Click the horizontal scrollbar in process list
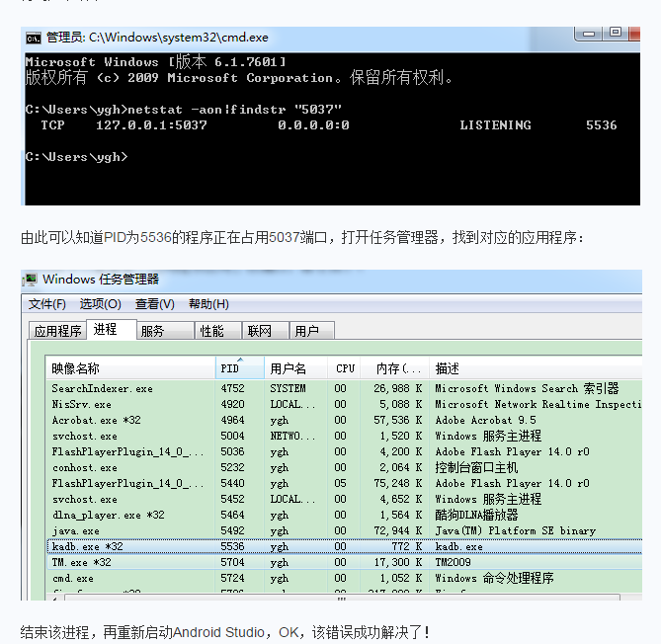 tap(342, 598)
